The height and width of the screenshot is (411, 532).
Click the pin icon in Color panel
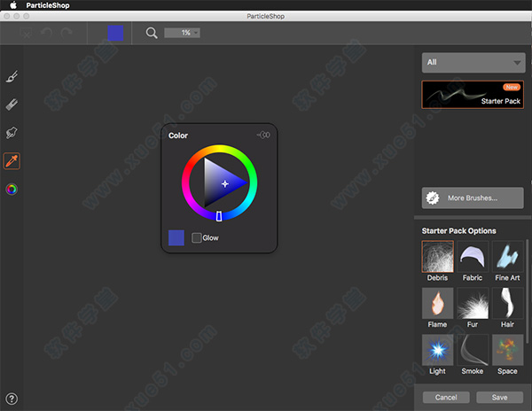263,135
